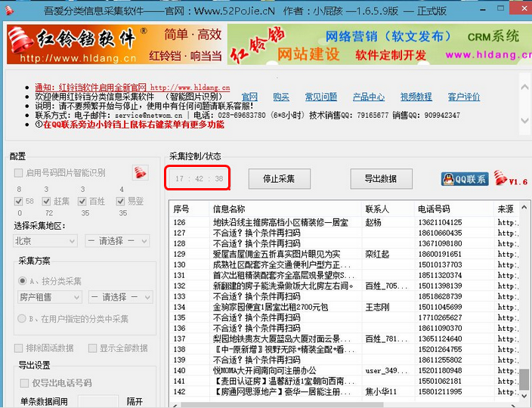Select row 126 地铁沿线主推房高档小区精装修一居室
The width and height of the screenshot is (532, 408).
click(x=344, y=222)
